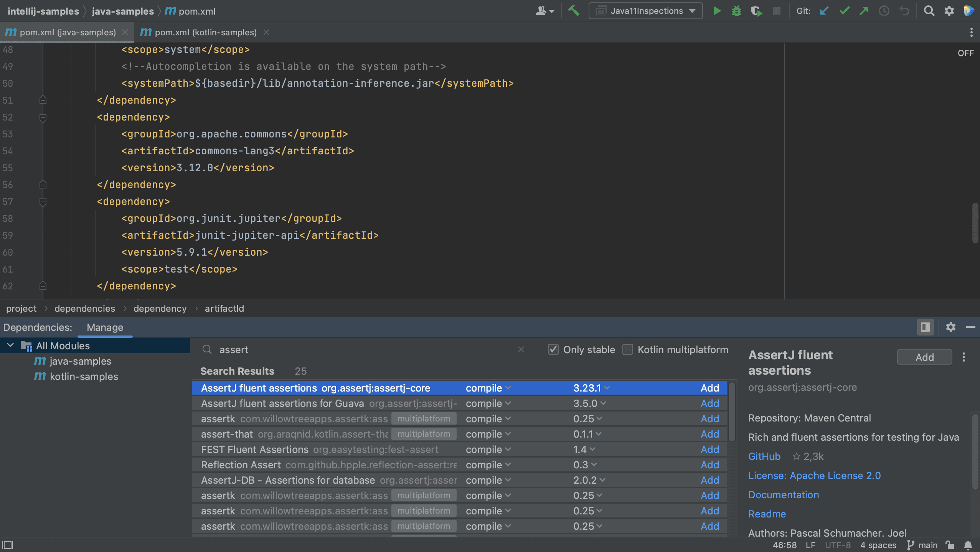Fold the dependency block at line 52

tap(43, 117)
